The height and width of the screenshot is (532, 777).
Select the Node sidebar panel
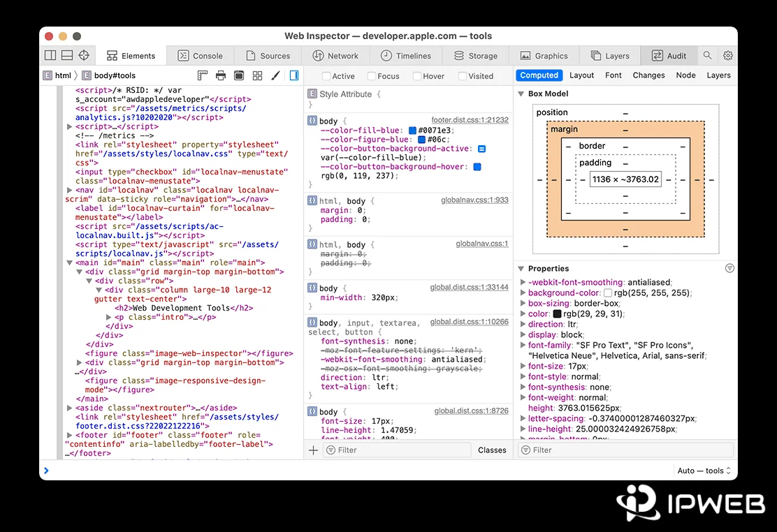coord(686,75)
